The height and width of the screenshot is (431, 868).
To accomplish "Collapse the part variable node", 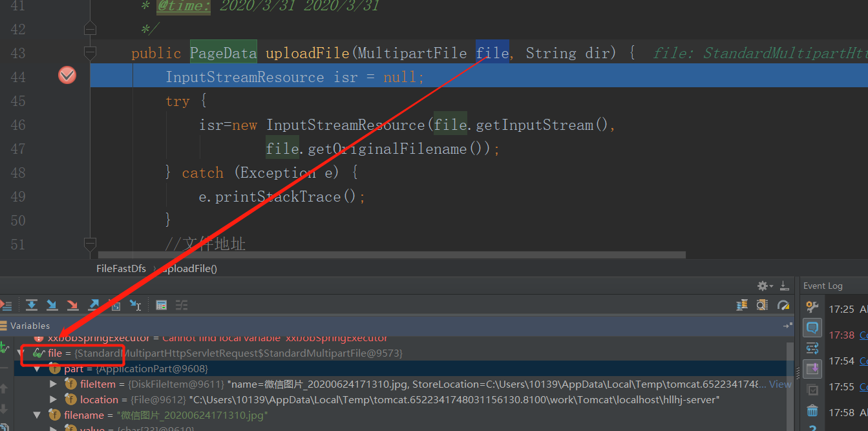I will pyautogui.click(x=37, y=369).
